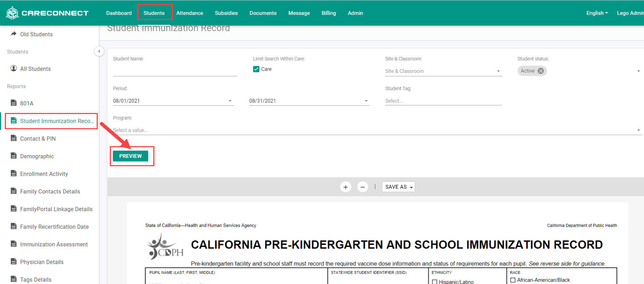Expand the SAVE AS dropdown
This screenshot has width=644, height=284.
(398, 187)
